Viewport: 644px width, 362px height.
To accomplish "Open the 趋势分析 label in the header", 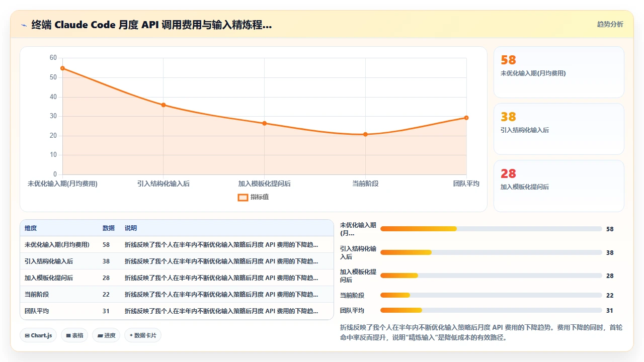I will click(x=610, y=24).
